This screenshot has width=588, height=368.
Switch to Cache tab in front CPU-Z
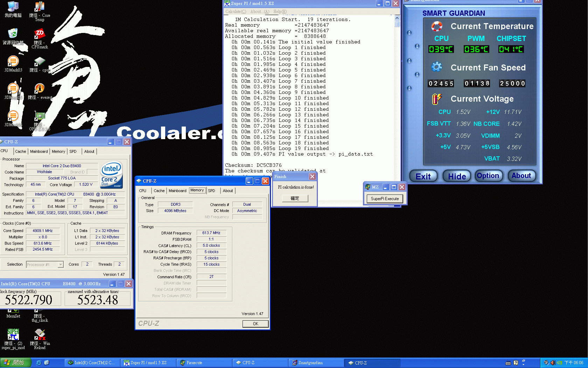159,191
